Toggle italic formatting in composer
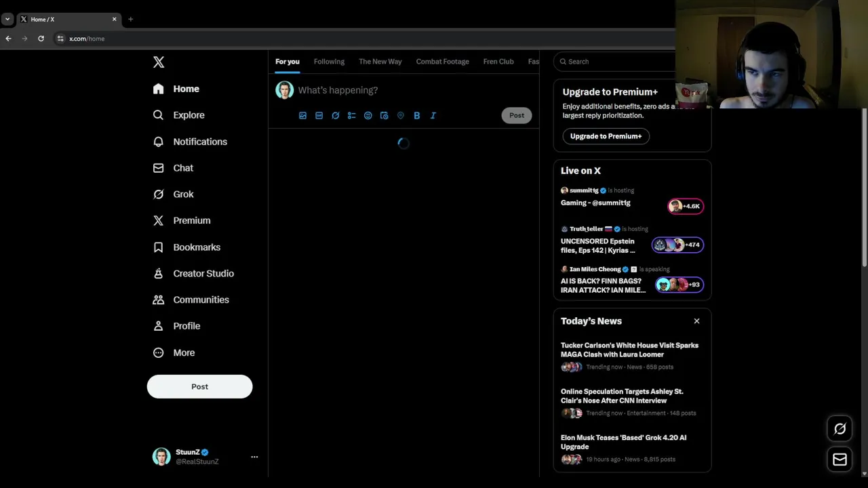The height and width of the screenshot is (488, 868). pyautogui.click(x=433, y=116)
